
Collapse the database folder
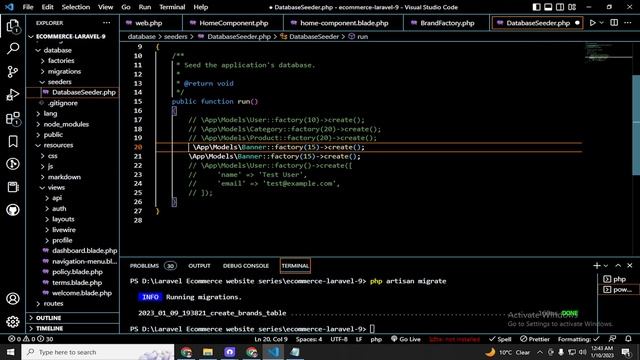pos(58,50)
